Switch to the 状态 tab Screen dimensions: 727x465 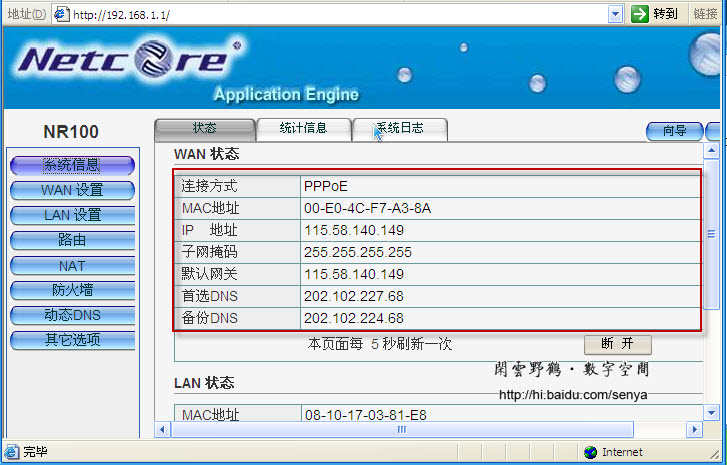click(x=204, y=129)
